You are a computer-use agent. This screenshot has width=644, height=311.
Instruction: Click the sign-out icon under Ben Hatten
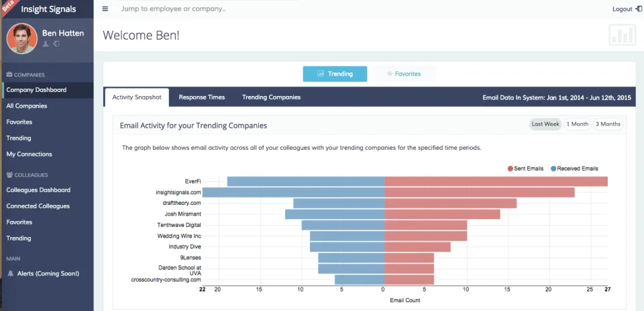[56, 44]
